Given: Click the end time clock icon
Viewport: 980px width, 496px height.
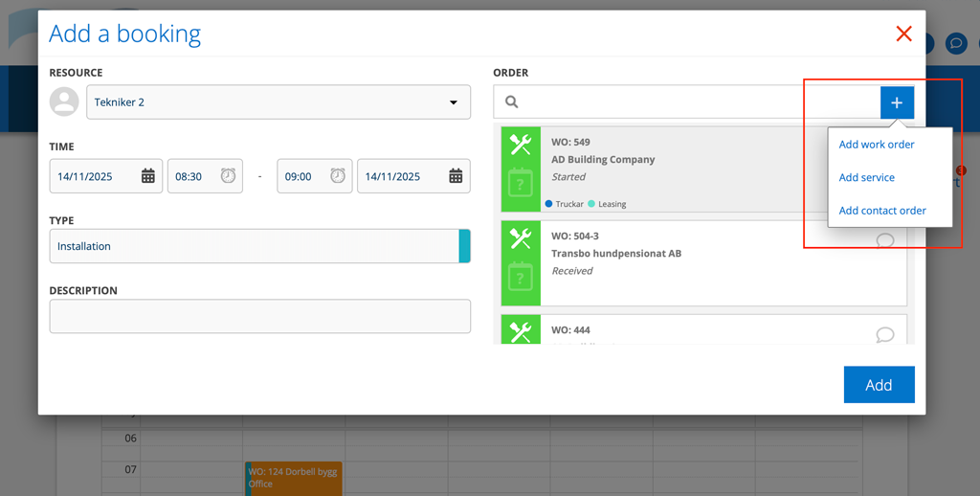Looking at the screenshot, I should (x=338, y=176).
